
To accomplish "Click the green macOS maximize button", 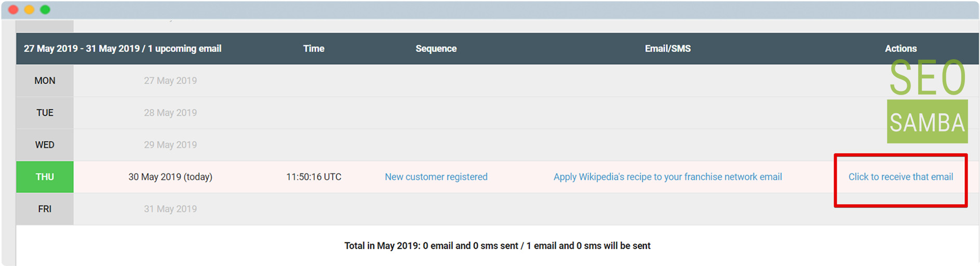I will coord(45,9).
